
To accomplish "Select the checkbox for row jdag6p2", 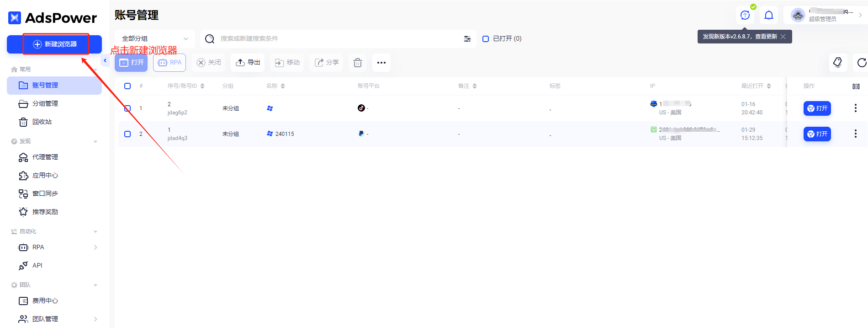I will tap(127, 108).
